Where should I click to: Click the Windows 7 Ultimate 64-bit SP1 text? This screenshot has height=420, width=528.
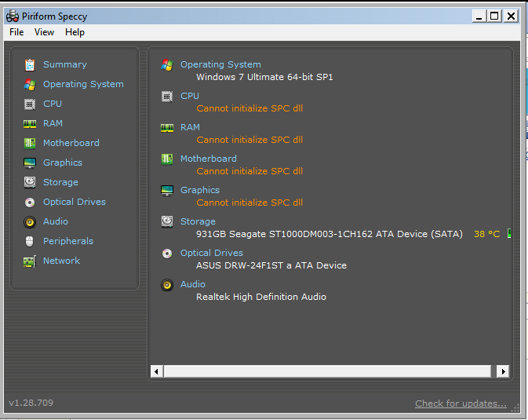[x=264, y=77]
